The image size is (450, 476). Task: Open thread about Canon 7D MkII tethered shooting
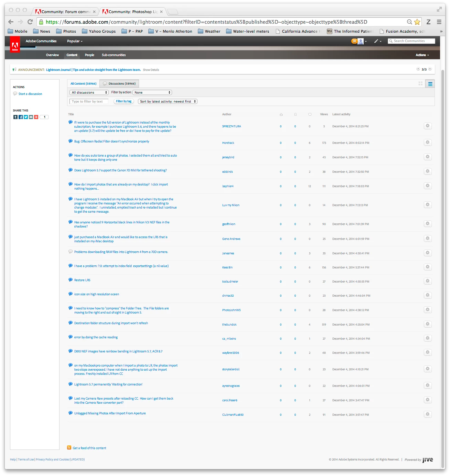(120, 170)
